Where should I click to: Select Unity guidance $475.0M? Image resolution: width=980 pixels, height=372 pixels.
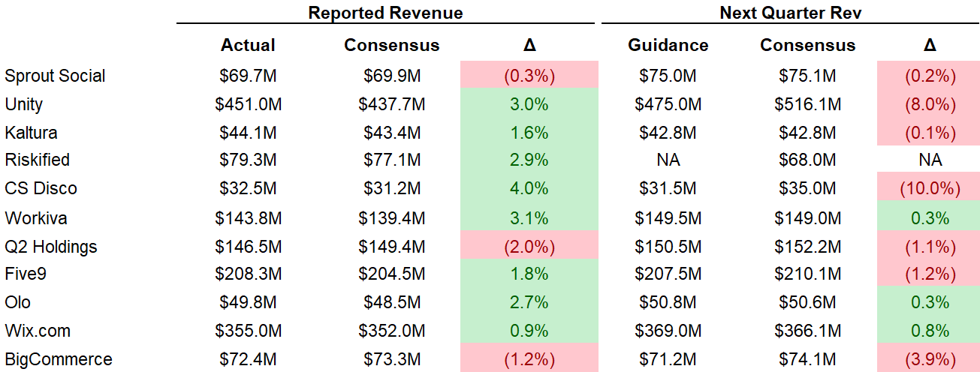(x=668, y=104)
